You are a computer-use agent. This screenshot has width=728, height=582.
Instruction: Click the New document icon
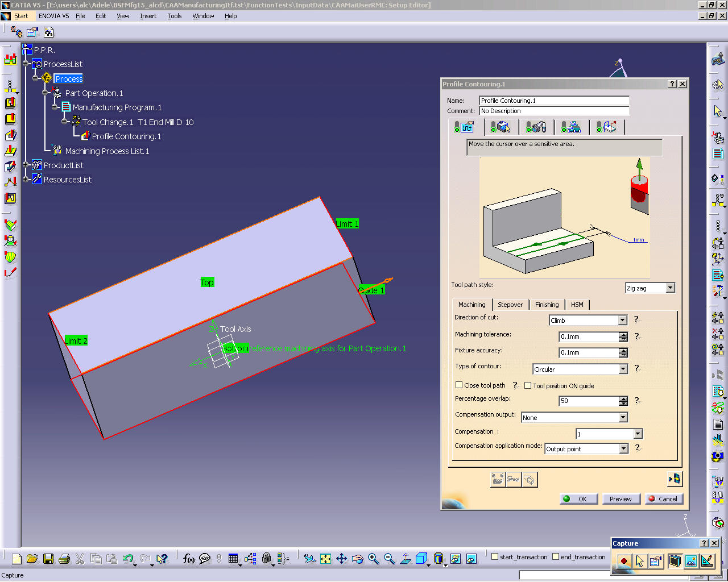[x=16, y=559]
